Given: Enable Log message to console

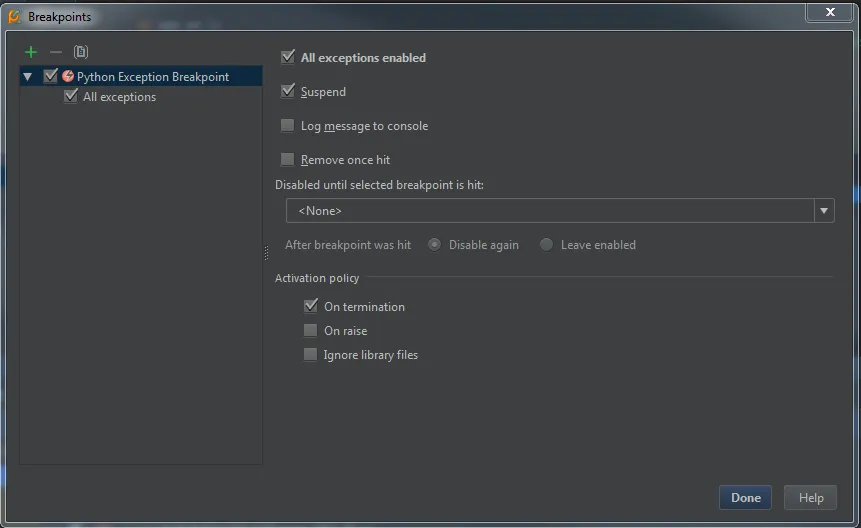Looking at the screenshot, I should click(288, 126).
